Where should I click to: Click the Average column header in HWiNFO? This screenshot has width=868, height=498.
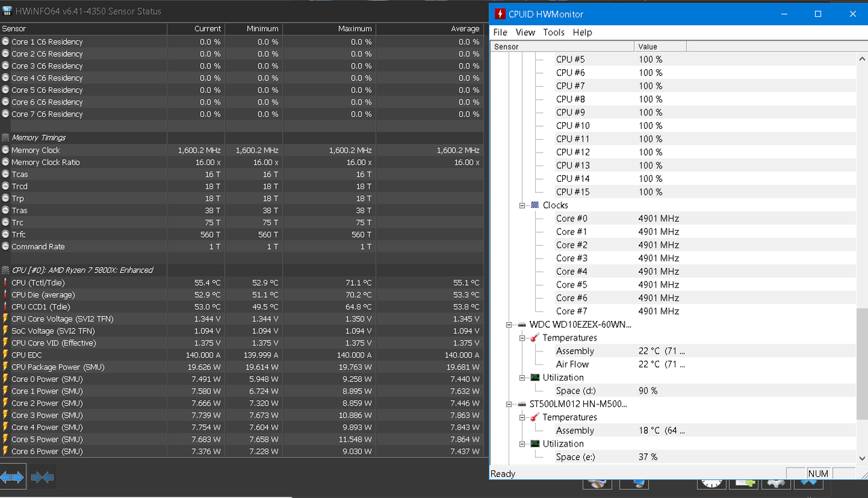[x=430, y=28]
